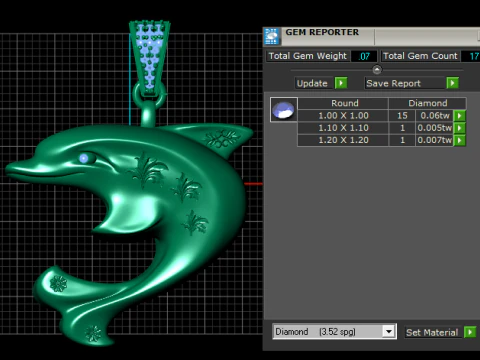The image size is (480, 360).
Task: Select the round gem thumbnail icon
Action: [x=283, y=110]
